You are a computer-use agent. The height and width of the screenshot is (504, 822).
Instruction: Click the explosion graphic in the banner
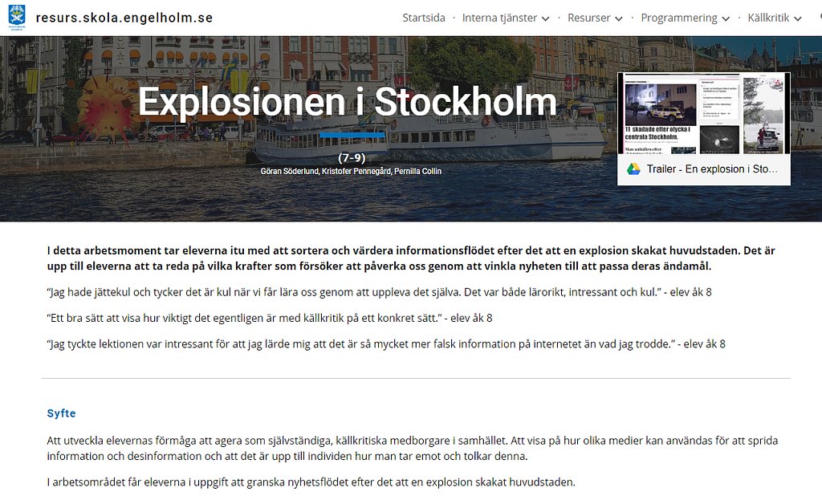tap(108, 110)
